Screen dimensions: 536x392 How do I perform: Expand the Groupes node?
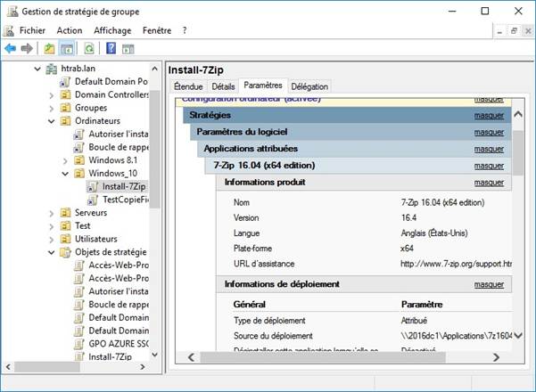[51, 109]
